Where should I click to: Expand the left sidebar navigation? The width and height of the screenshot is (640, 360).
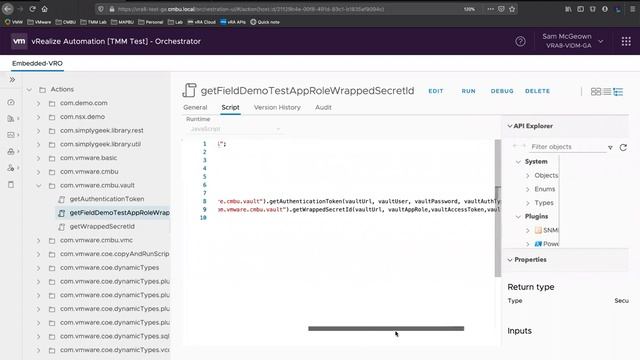tap(12, 80)
